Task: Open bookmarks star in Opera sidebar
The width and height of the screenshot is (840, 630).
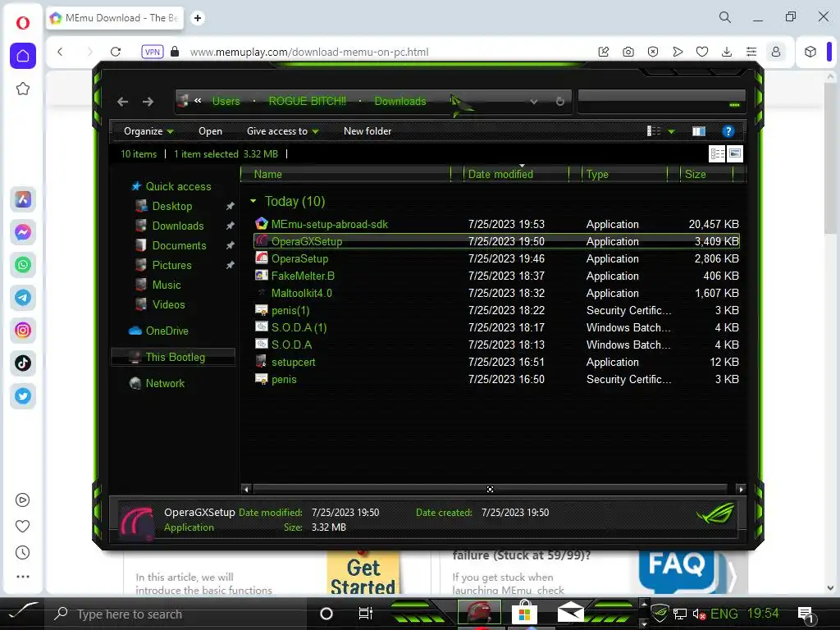Action: (22, 89)
